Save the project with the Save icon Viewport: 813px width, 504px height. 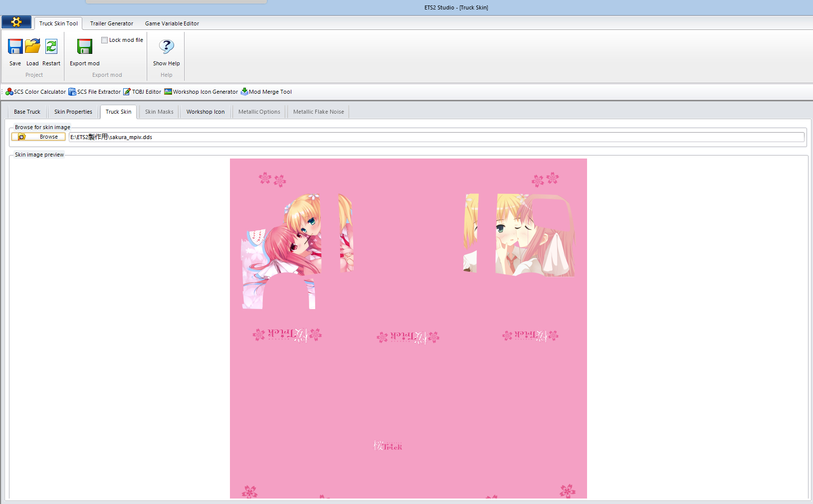(15, 46)
